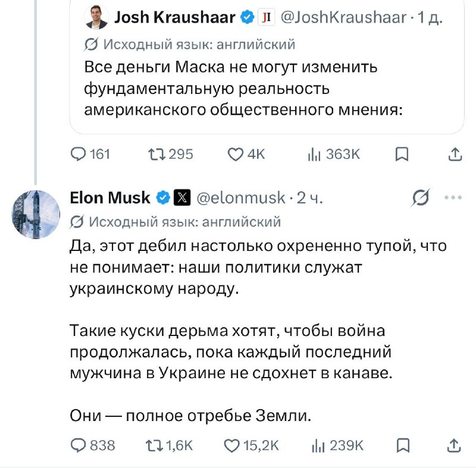Open replies on the post with 161 comments
This screenshot has height=468, width=476.
pyautogui.click(x=90, y=154)
